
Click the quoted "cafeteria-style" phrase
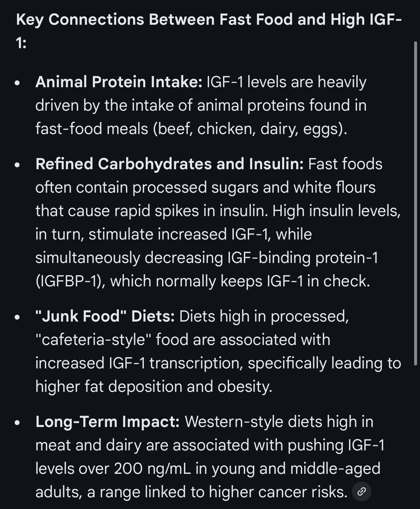94,340
